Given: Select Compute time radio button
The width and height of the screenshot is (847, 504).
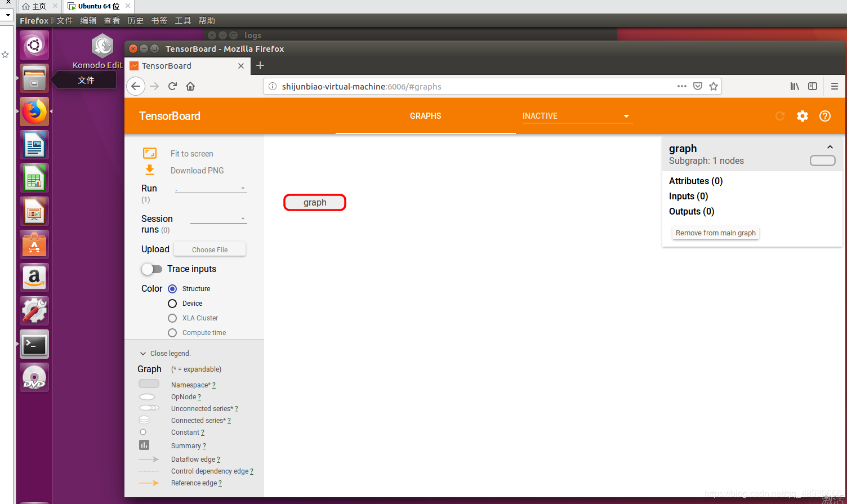Looking at the screenshot, I should 172,333.
